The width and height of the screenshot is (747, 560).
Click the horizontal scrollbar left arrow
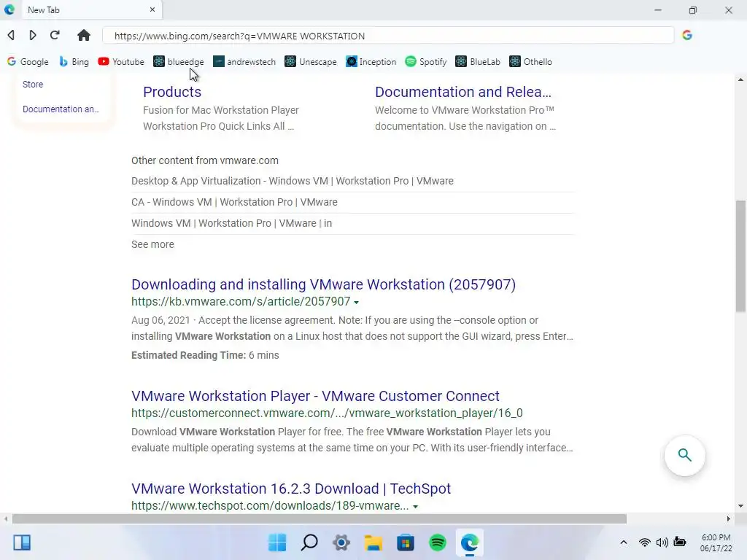tap(6, 518)
